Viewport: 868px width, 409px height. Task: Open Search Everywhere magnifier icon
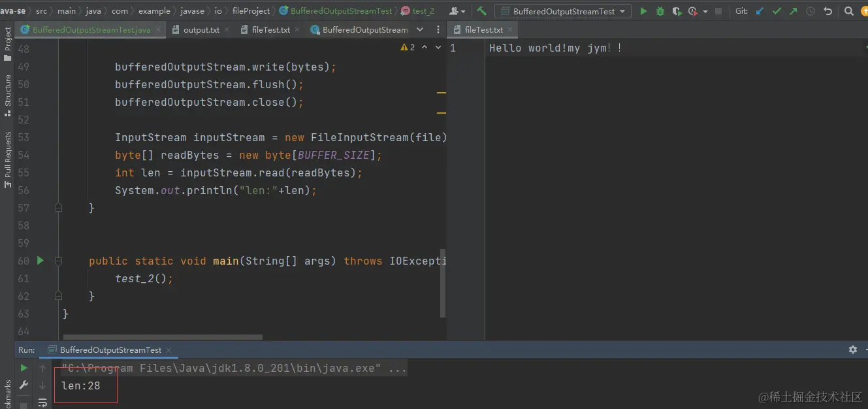(848, 11)
